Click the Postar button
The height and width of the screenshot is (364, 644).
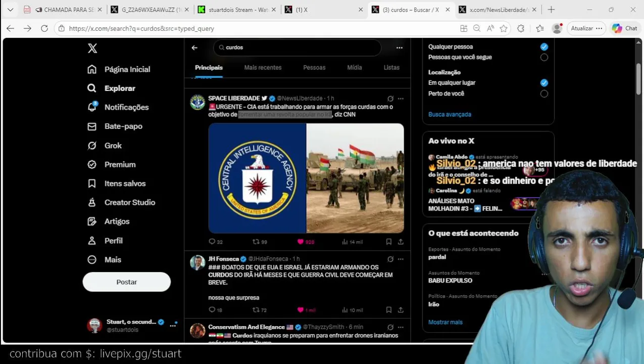coord(127,282)
